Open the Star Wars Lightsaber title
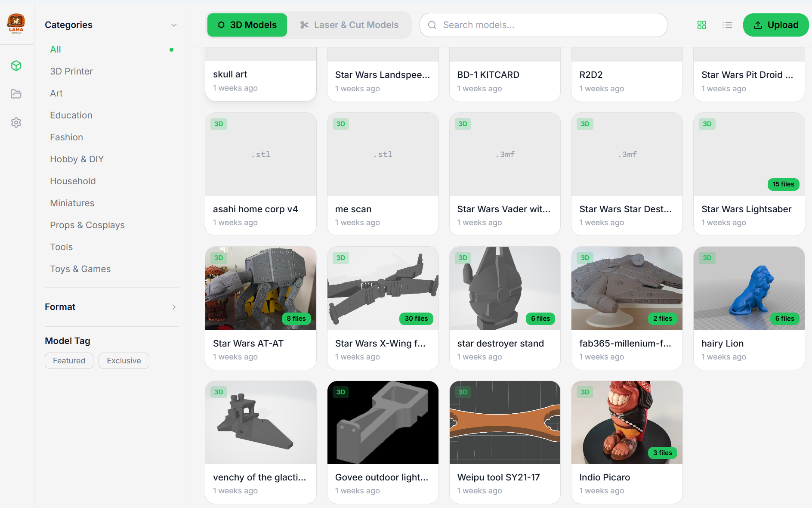 (x=747, y=209)
